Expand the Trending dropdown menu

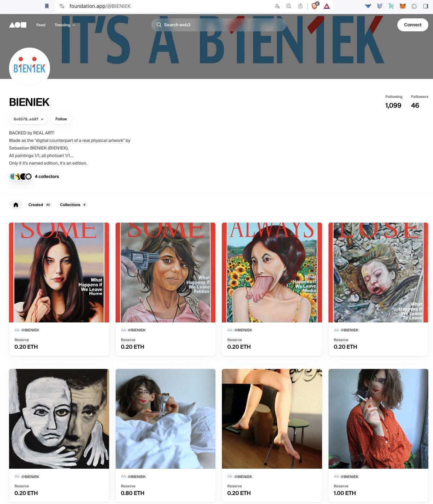65,25
